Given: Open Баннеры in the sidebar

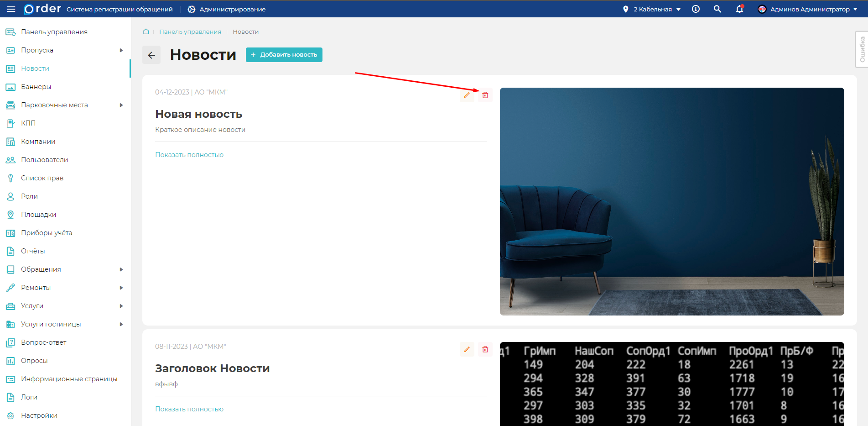Looking at the screenshot, I should coord(36,87).
